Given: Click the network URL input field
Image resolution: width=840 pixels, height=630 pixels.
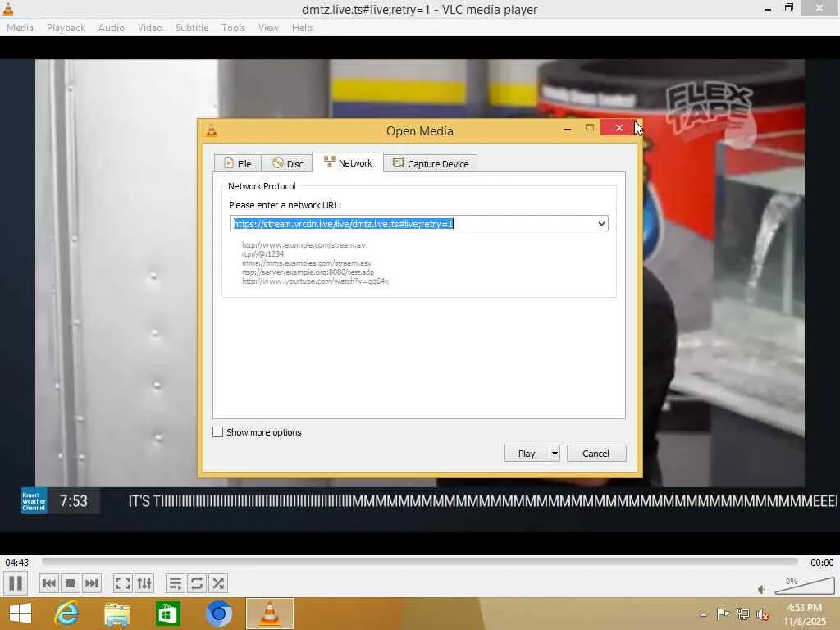Looking at the screenshot, I should pos(413,223).
